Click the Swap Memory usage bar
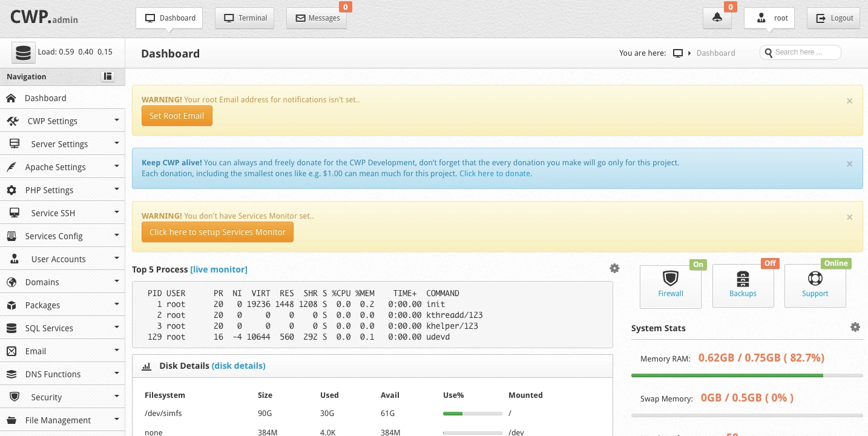The width and height of the screenshot is (868, 436). point(747,415)
